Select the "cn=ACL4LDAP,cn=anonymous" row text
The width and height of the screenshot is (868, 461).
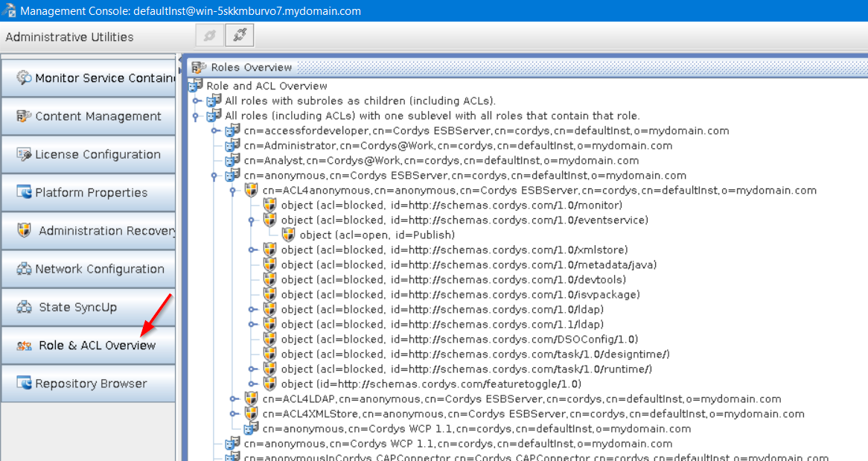[522, 399]
